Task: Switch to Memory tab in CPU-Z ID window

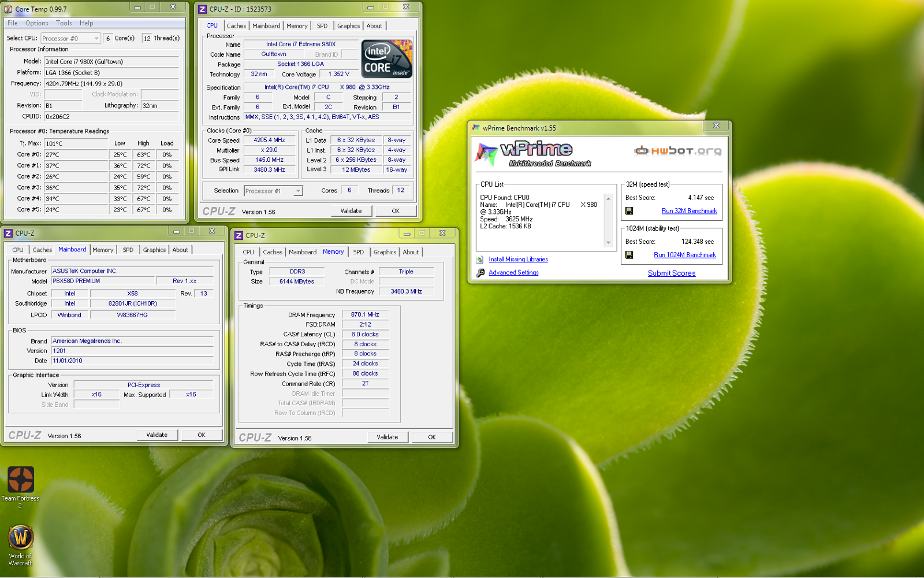Action: [x=297, y=26]
